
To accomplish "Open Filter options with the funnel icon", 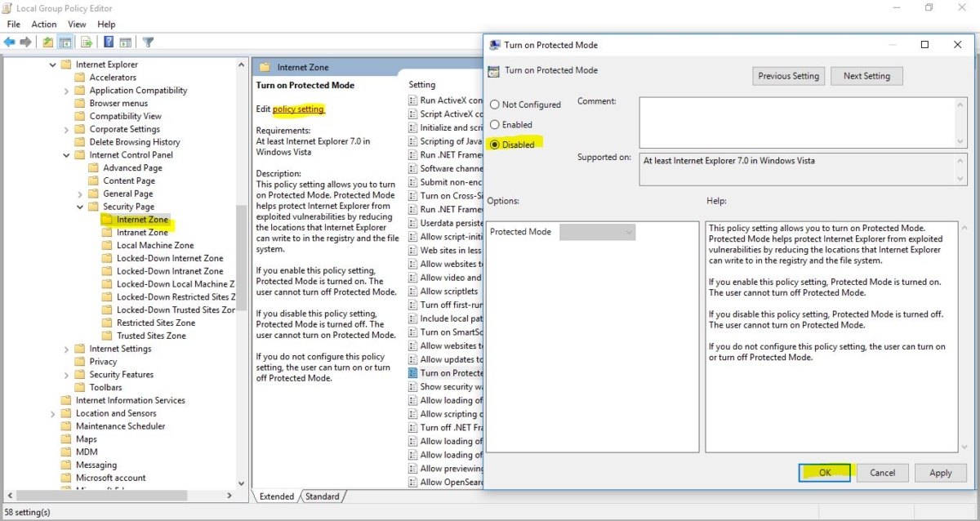I will (x=149, y=41).
